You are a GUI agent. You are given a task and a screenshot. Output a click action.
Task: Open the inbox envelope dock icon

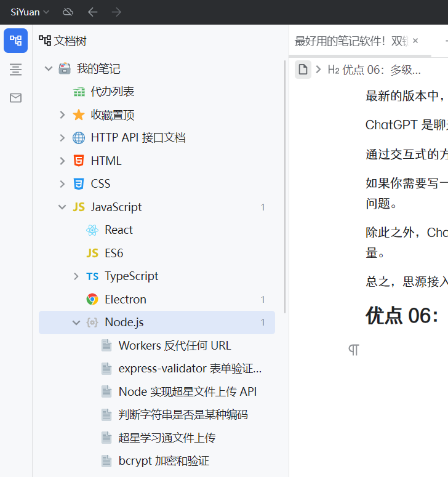click(x=15, y=98)
